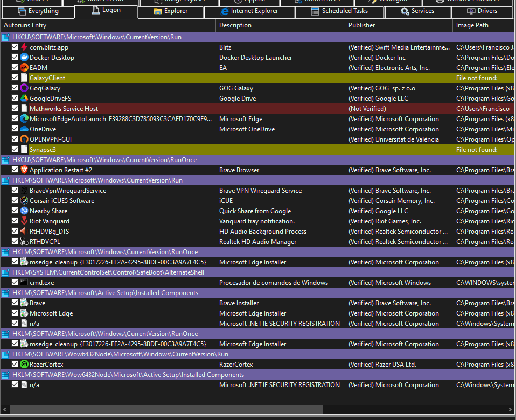
Task: Click the Brave installer icon under Installed Components
Action: pos(24,303)
